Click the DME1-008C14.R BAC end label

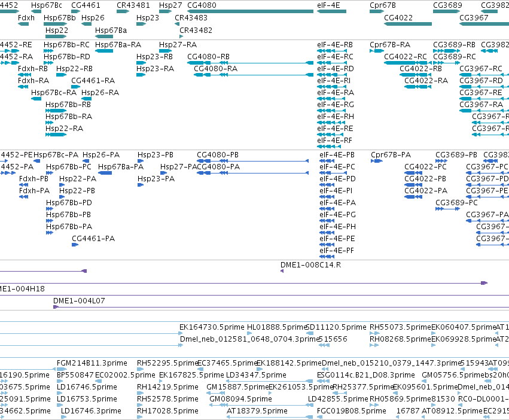pos(310,264)
